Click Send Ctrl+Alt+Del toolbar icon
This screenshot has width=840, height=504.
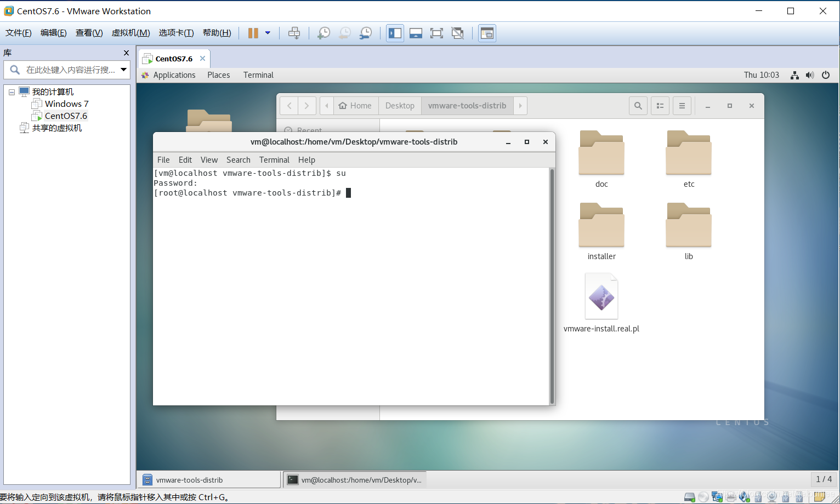(x=294, y=33)
